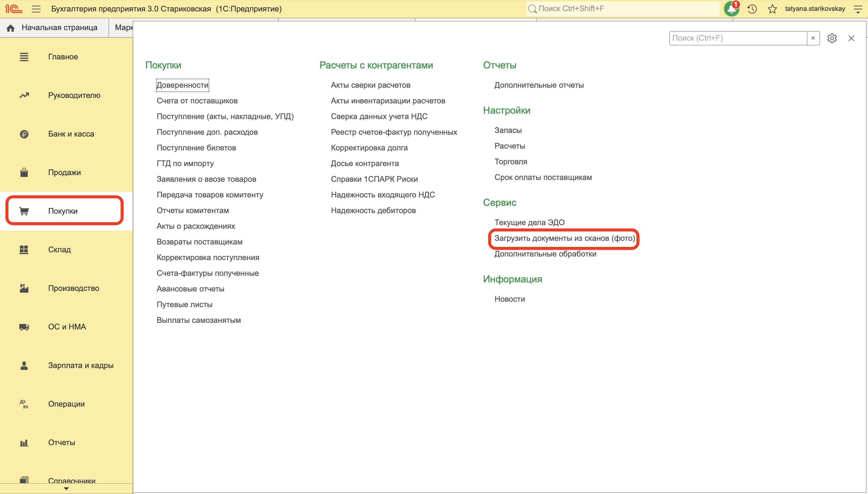Open notifications bell with badge

coord(732,9)
